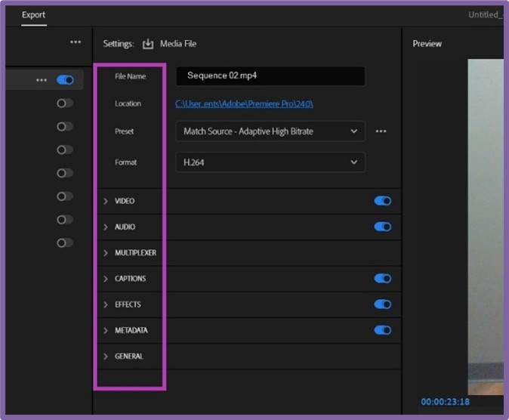Open the Preset dropdown Match Source

tap(270, 131)
